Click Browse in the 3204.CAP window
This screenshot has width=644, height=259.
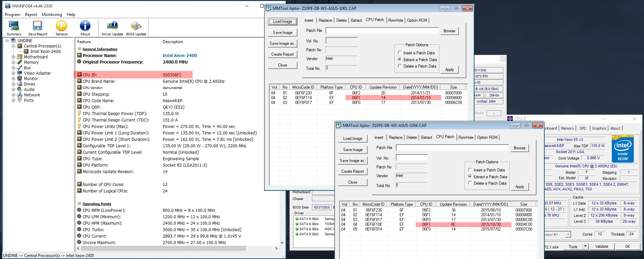(519, 148)
